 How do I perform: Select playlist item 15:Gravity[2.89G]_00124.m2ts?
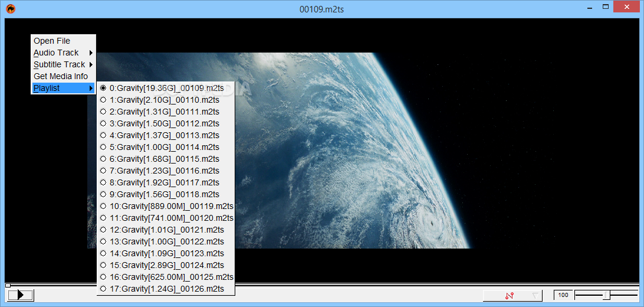166,265
